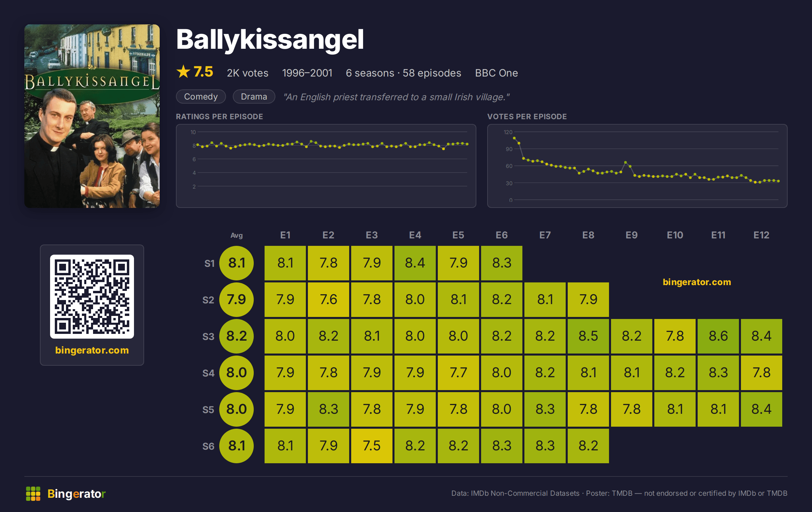The height and width of the screenshot is (512, 812).
Task: Click the yellow star rating icon
Action: coord(183,71)
